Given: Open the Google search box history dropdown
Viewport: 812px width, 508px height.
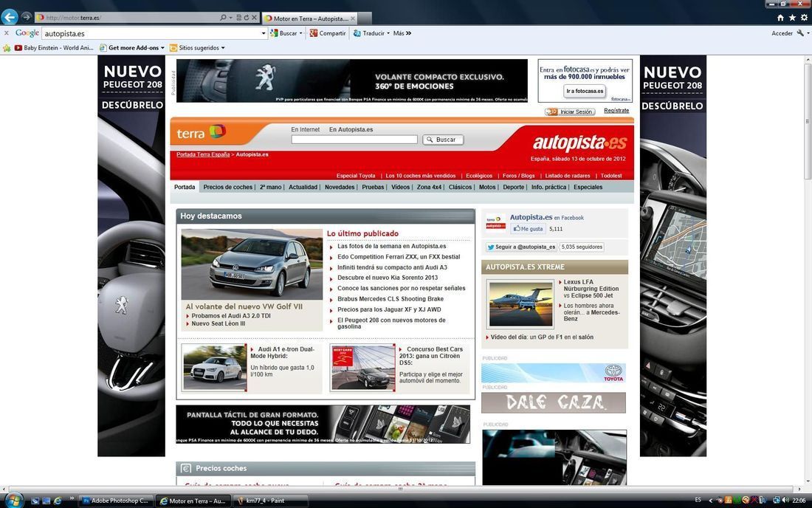Looking at the screenshot, I should click(263, 33).
